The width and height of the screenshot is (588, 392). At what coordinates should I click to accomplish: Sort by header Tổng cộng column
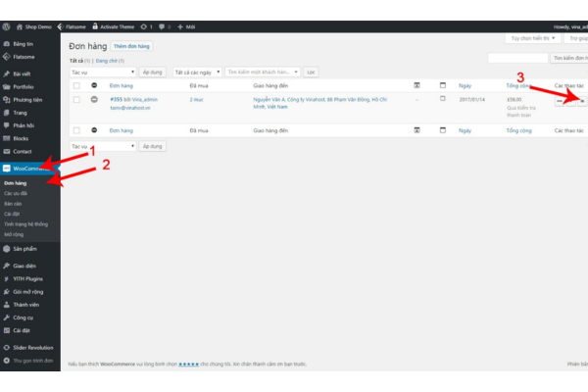pyautogui.click(x=518, y=86)
